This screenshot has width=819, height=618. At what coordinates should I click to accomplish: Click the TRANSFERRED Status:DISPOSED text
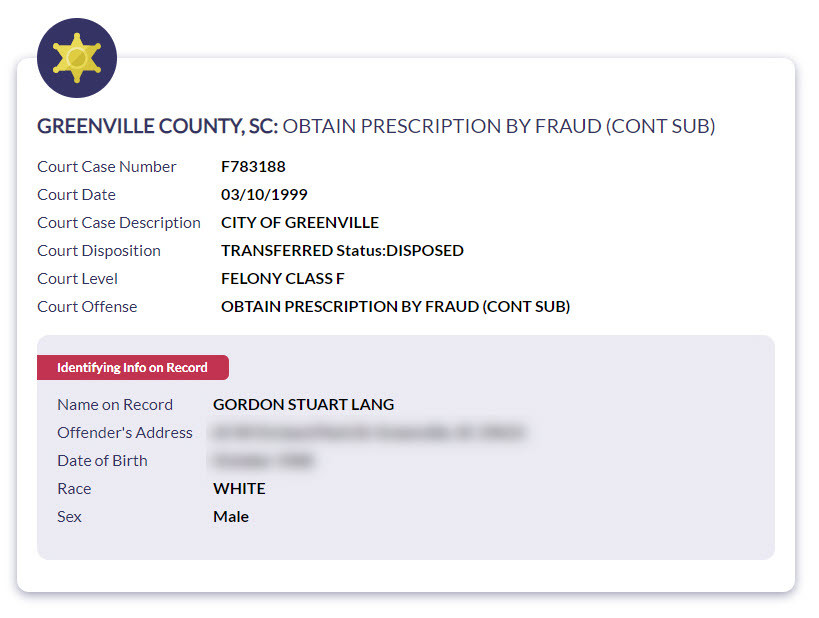pyautogui.click(x=342, y=251)
